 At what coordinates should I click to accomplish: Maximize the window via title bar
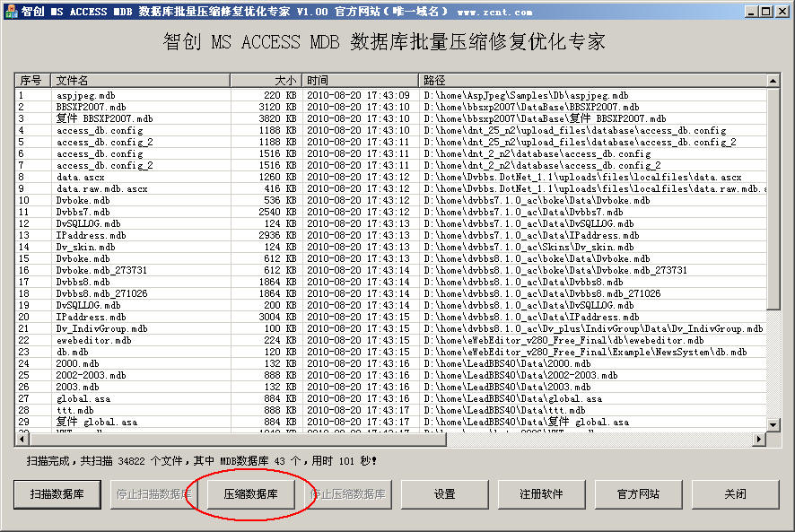(766, 11)
